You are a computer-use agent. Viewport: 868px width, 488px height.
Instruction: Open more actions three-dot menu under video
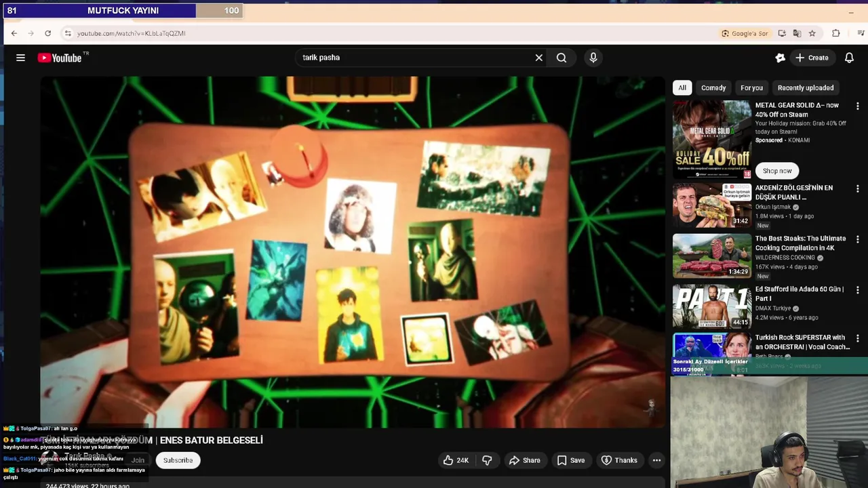click(656, 460)
